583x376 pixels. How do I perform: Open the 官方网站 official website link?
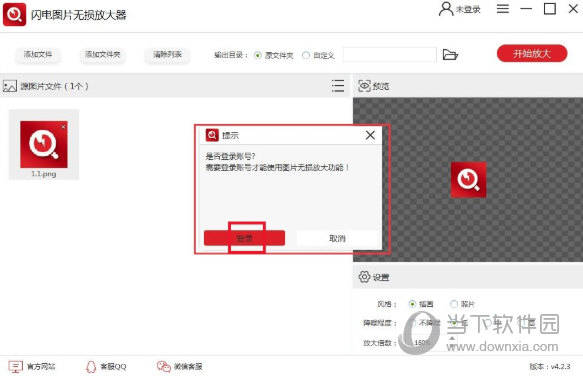click(x=32, y=366)
